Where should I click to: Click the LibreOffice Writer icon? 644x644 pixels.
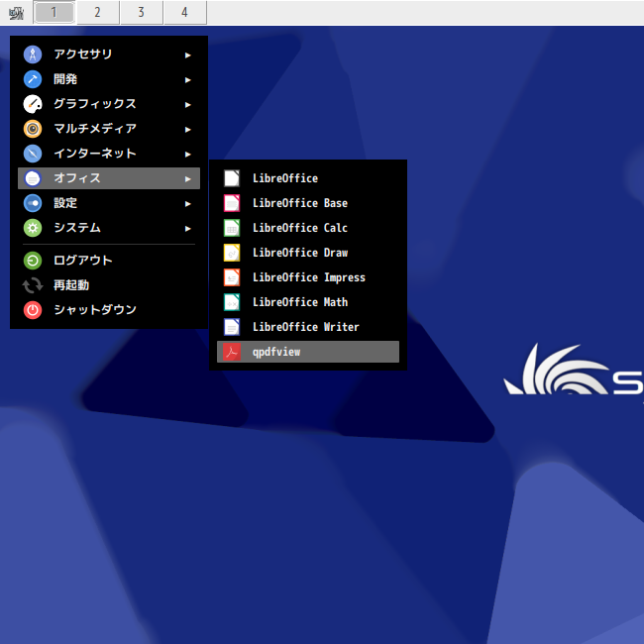[232, 327]
